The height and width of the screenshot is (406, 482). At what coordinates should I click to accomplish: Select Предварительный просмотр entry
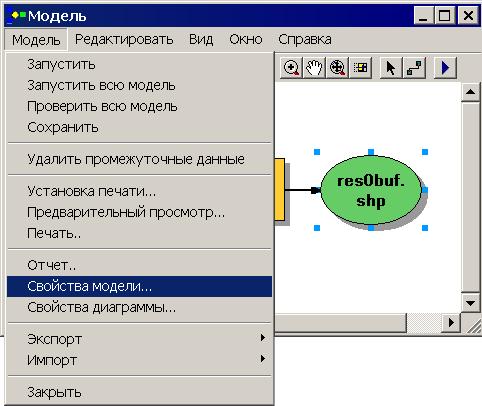139,212
